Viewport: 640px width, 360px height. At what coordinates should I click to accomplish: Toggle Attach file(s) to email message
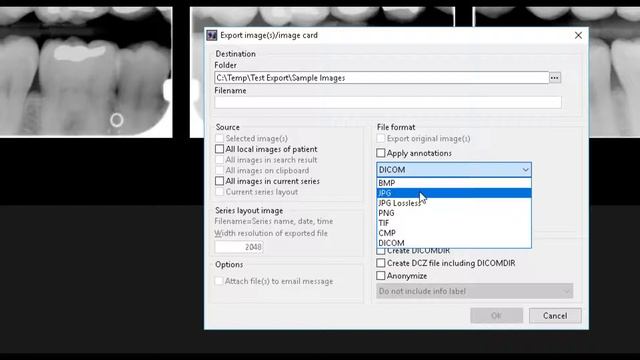pyautogui.click(x=220, y=281)
